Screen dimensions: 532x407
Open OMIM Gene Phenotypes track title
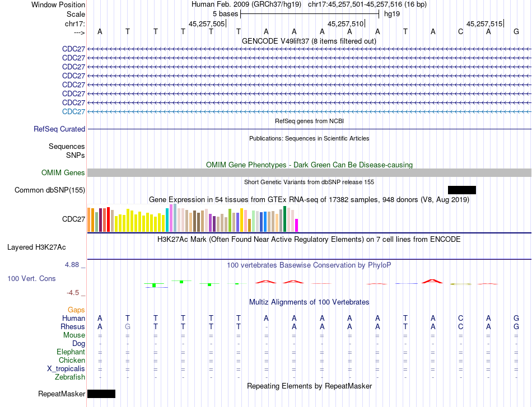309,165
